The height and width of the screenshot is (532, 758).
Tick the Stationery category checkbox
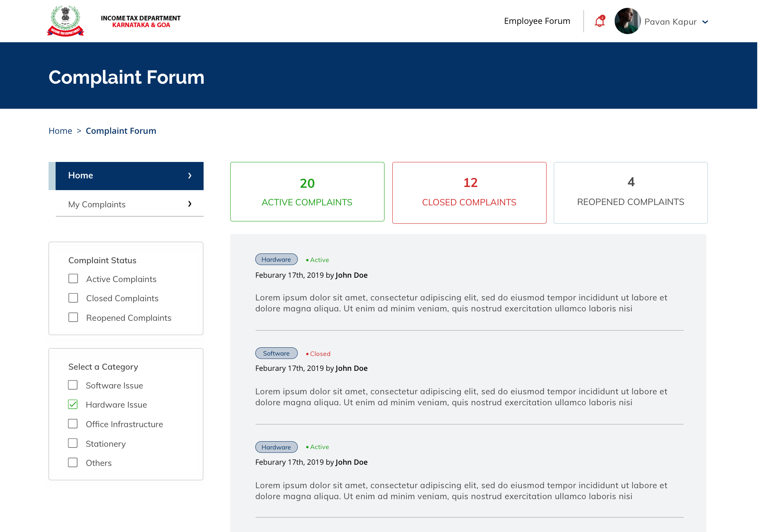tap(73, 443)
